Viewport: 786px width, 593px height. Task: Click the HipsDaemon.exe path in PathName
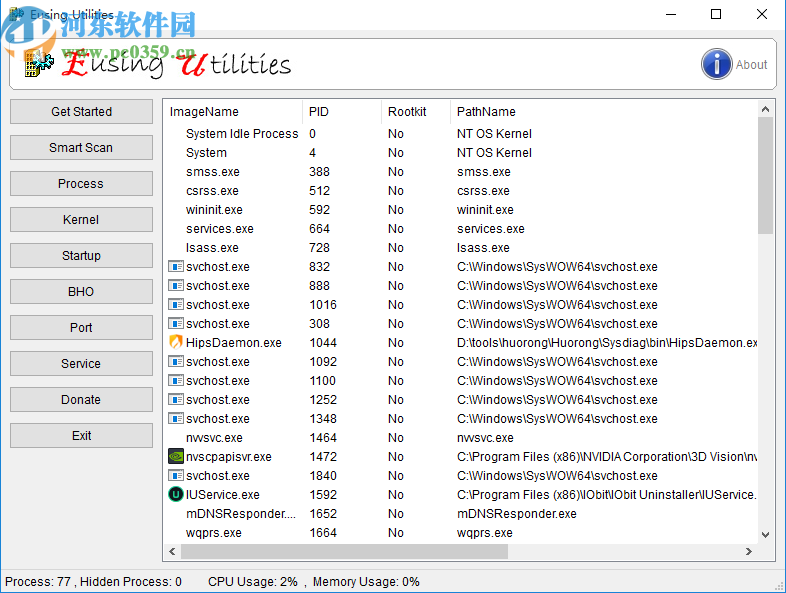tap(607, 343)
